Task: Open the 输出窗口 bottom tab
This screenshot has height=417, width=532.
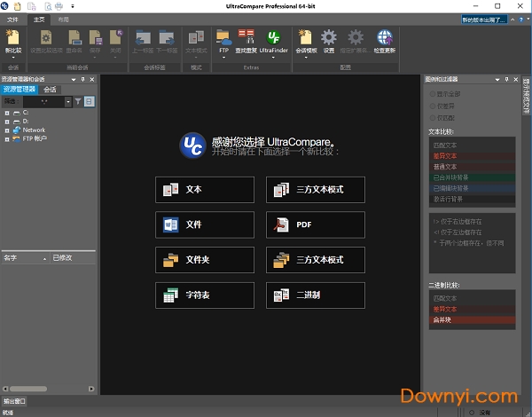Action: point(14,401)
